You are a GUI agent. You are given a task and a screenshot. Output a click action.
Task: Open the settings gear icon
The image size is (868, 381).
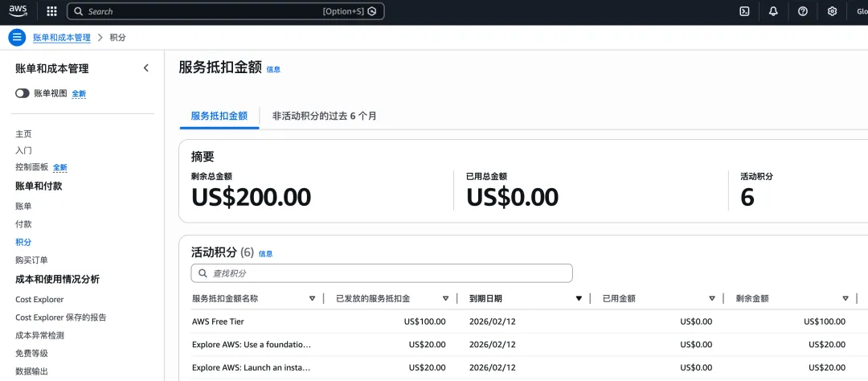(x=832, y=11)
